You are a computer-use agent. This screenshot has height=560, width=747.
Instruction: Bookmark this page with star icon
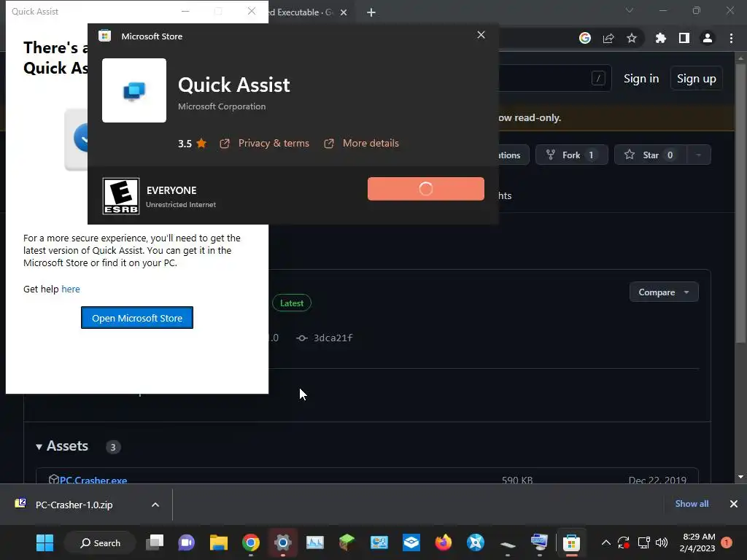pos(632,38)
